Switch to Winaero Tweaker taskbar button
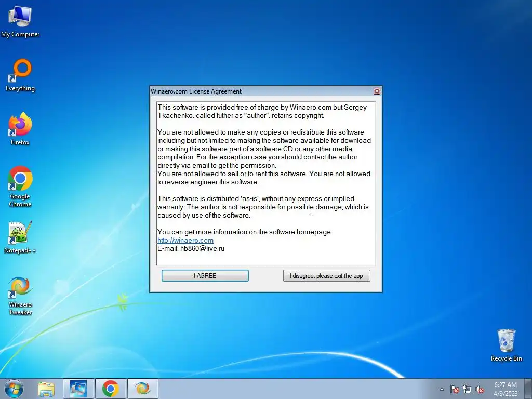Screen dimensions: 532x399 (142, 389)
